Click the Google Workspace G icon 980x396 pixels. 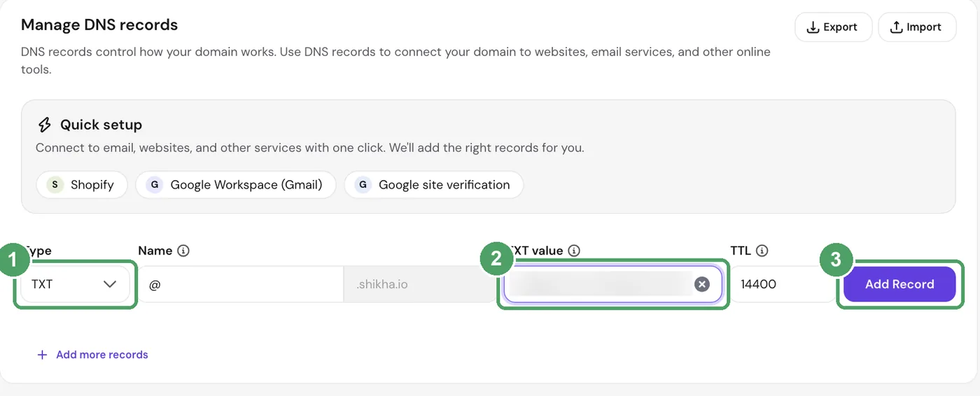(x=154, y=185)
